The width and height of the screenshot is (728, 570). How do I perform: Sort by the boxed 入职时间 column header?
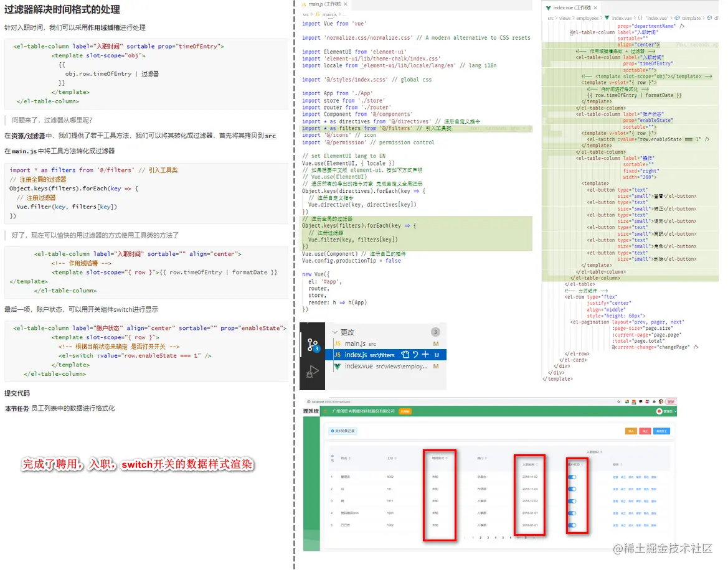point(530,464)
